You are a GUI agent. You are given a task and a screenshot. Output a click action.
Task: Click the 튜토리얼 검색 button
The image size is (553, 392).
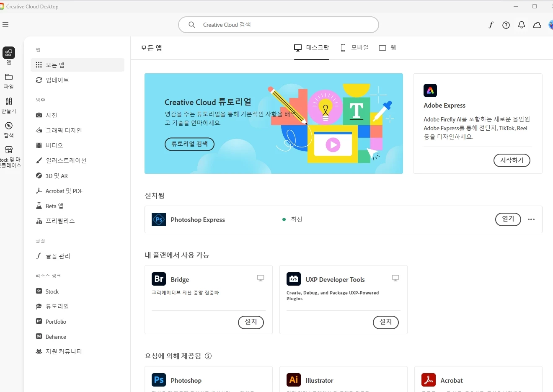[x=189, y=144]
